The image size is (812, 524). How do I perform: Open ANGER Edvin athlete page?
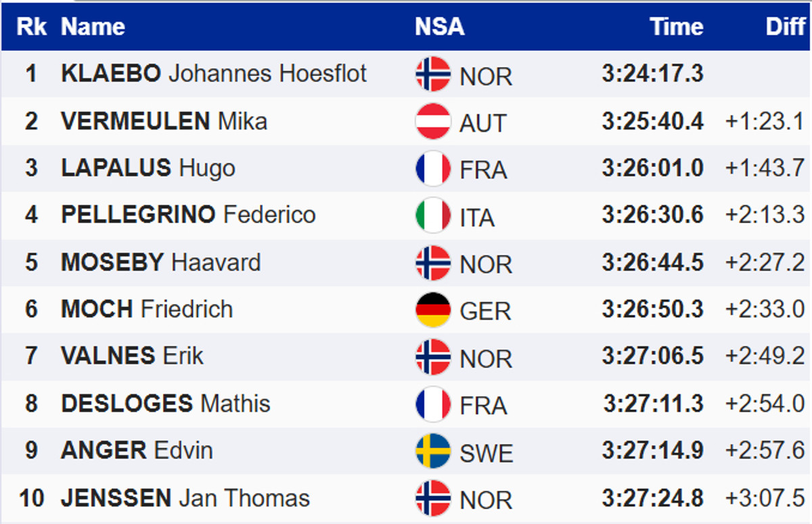[137, 450]
